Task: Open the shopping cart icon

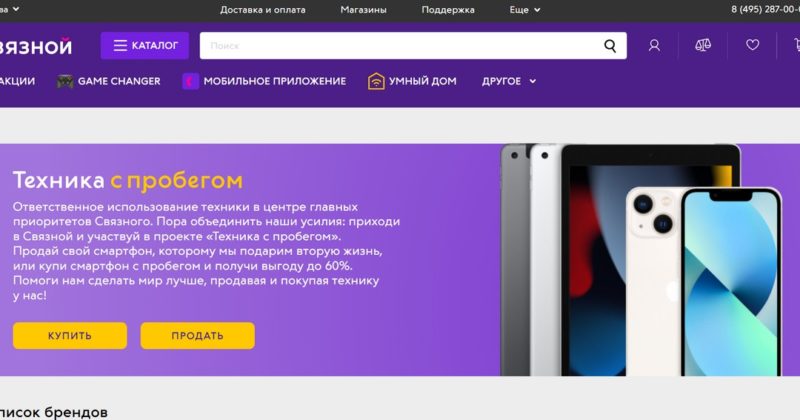Action: click(797, 45)
